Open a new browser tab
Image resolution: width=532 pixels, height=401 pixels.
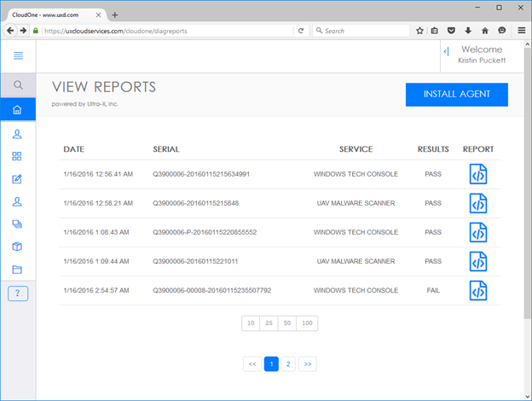[115, 15]
